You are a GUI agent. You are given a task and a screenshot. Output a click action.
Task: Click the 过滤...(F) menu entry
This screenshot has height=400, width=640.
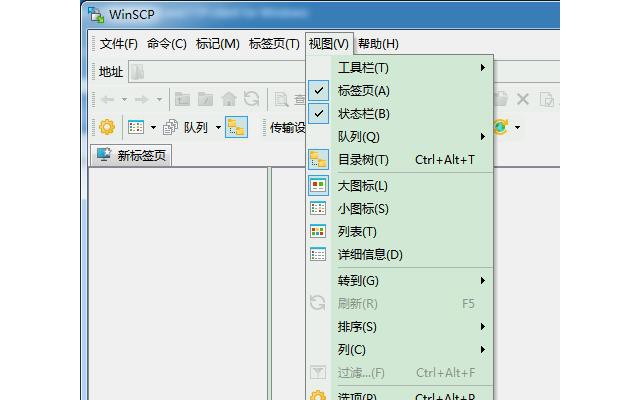[x=400, y=372]
